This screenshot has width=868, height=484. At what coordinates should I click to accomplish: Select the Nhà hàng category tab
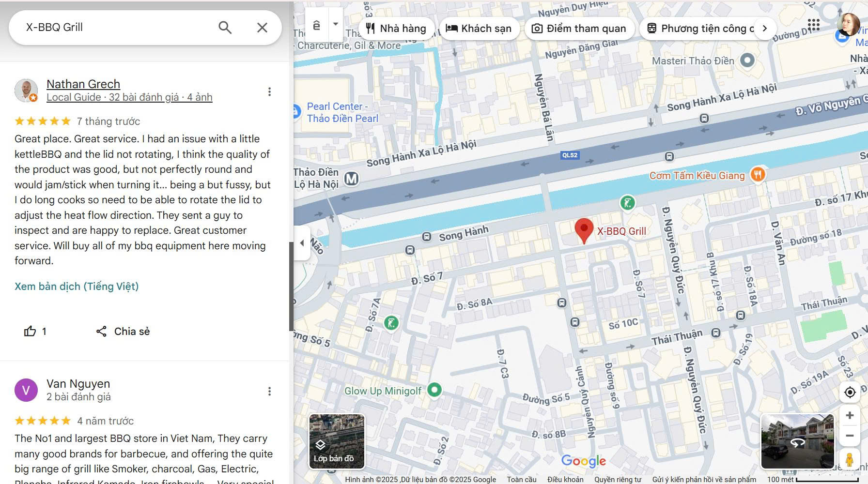coord(396,28)
